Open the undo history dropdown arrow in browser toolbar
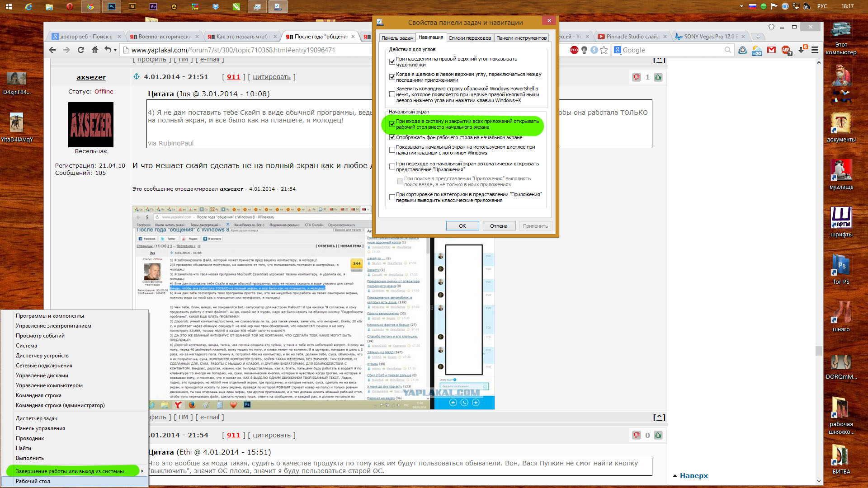The height and width of the screenshot is (488, 868). (115, 50)
